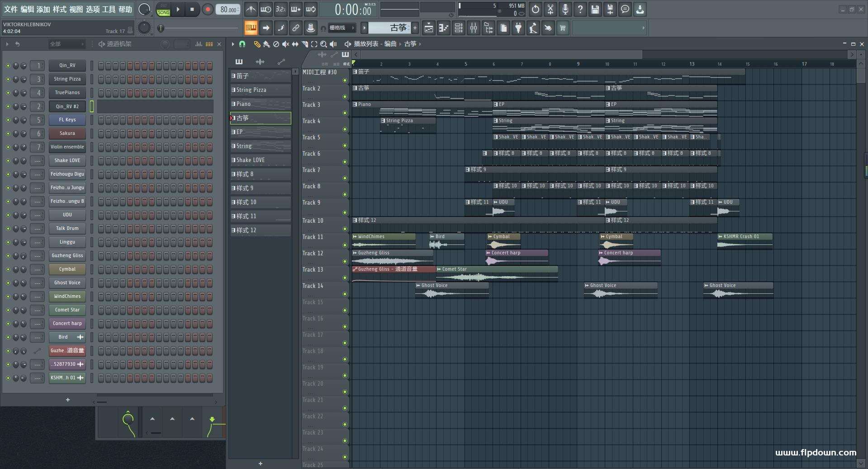Image resolution: width=868 pixels, height=469 pixels.
Task: Click the tempo 80.000 field
Action: point(228,10)
